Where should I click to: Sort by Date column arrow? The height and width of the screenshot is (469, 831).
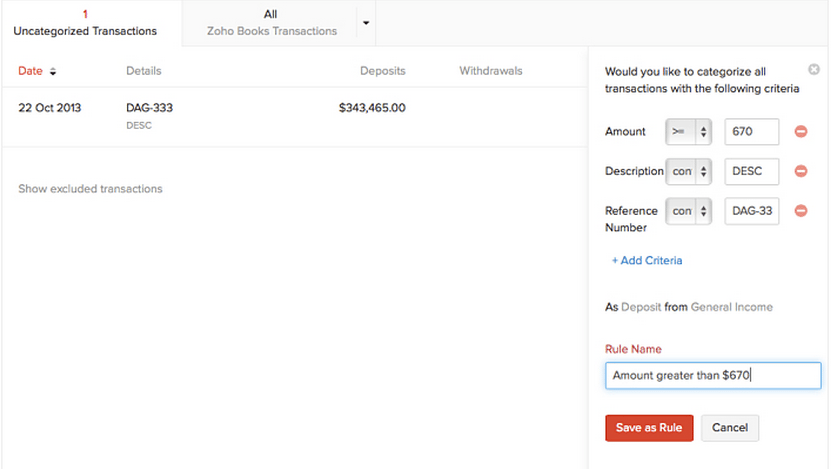[52, 72]
